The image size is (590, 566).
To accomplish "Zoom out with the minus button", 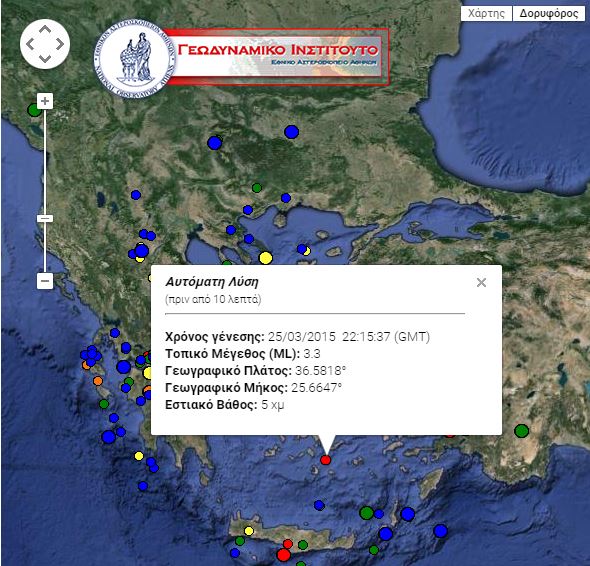I will pyautogui.click(x=45, y=281).
